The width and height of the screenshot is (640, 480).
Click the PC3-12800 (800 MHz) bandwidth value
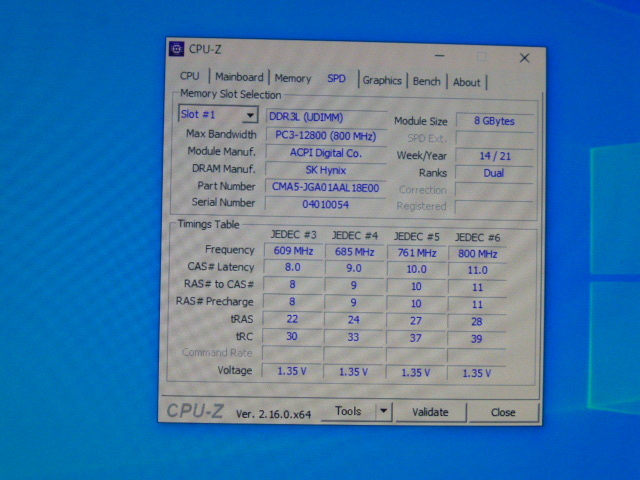coord(326,136)
